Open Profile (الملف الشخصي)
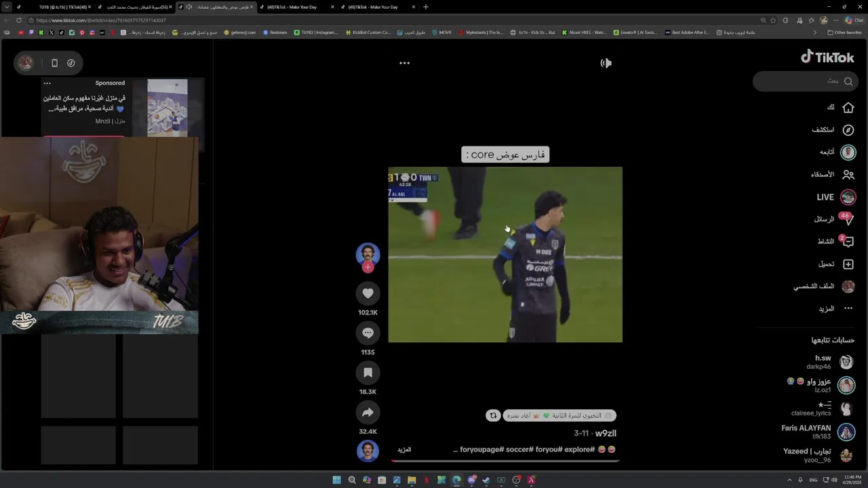 click(824, 286)
